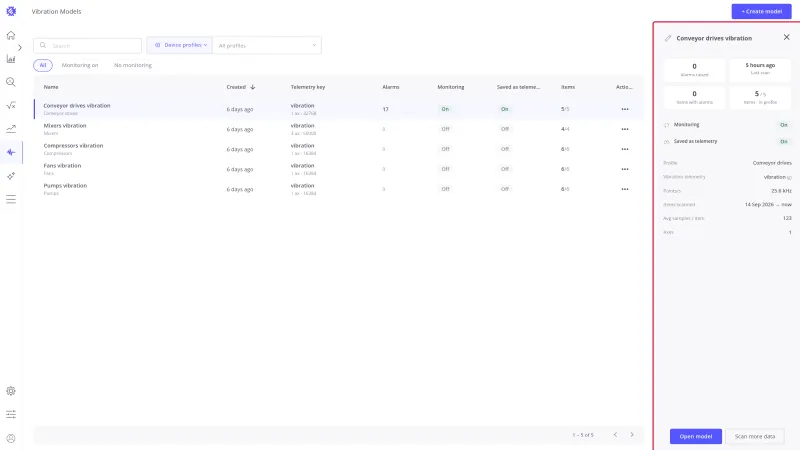Viewport: 800px width, 450px height.
Task: Click the Telemetry key column header
Action: (308, 87)
